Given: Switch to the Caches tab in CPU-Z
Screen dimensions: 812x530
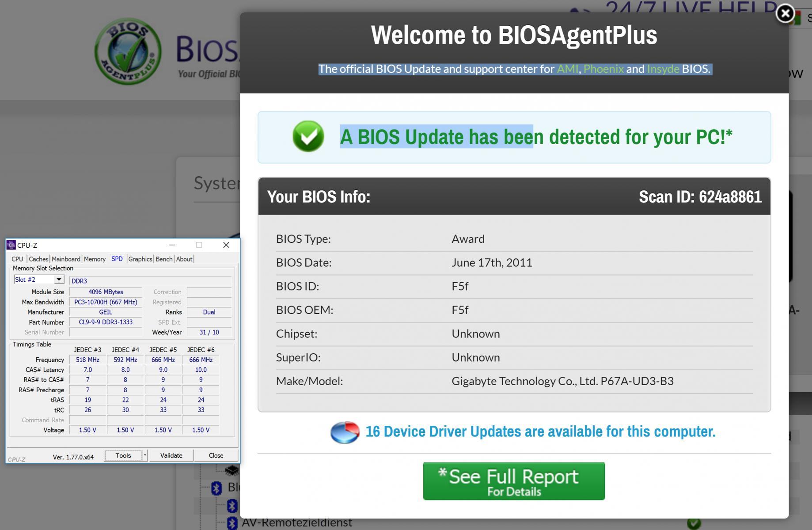Looking at the screenshot, I should (x=38, y=259).
